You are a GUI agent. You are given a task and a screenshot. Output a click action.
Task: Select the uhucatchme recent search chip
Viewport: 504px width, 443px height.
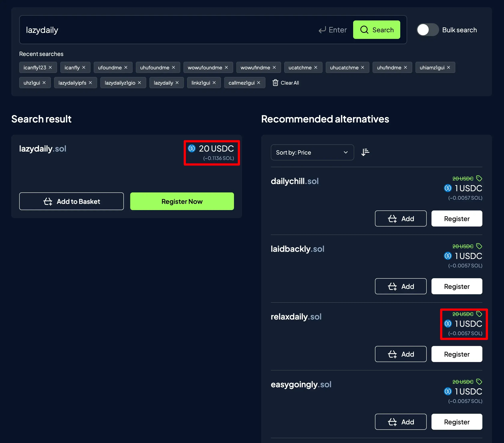[x=344, y=67]
